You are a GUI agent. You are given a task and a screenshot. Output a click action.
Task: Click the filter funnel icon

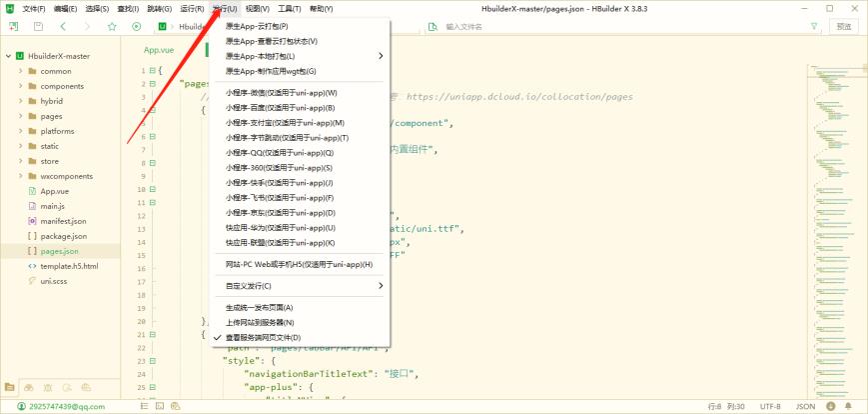[x=814, y=26]
